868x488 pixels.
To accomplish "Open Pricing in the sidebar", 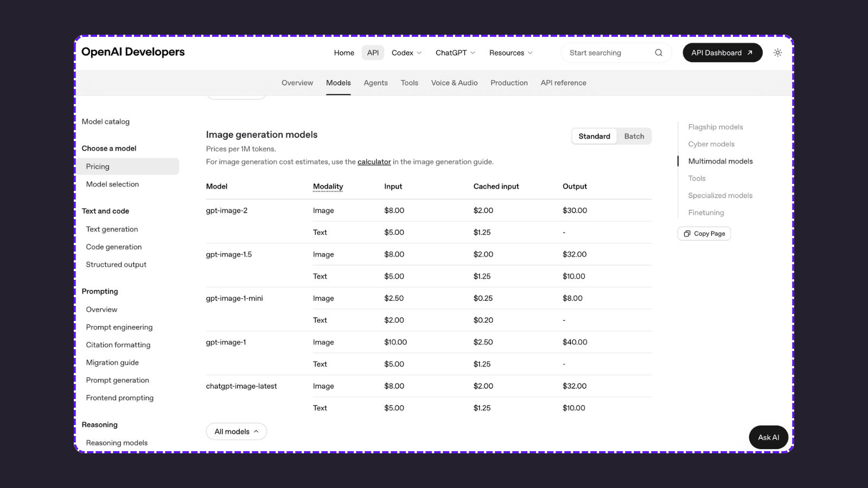I will pyautogui.click(x=127, y=166).
